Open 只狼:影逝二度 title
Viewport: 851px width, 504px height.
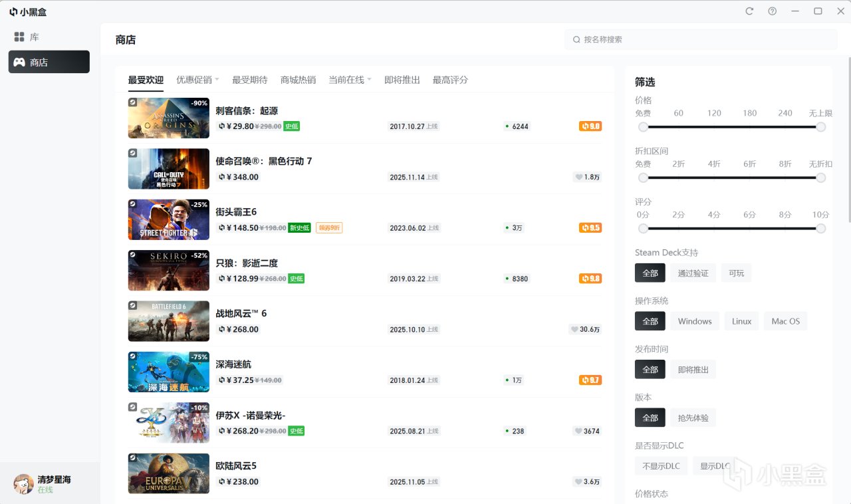click(247, 263)
